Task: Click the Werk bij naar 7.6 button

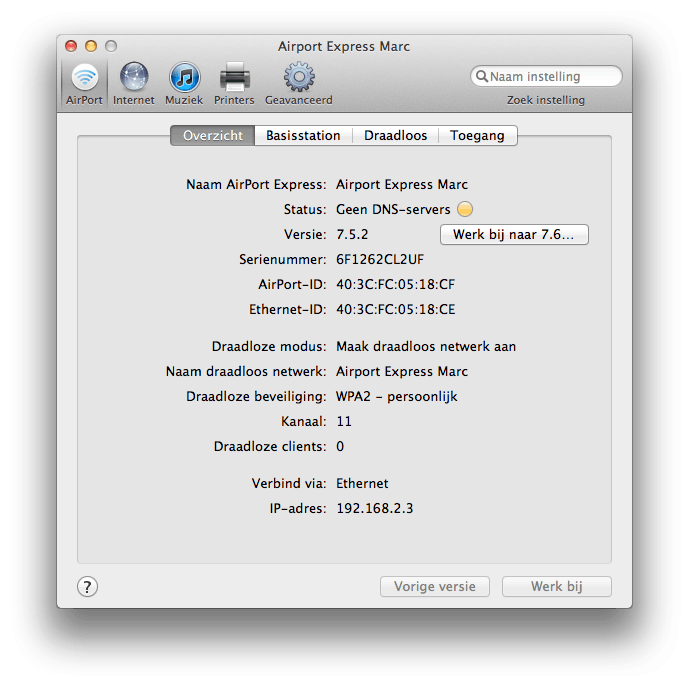Action: point(514,234)
